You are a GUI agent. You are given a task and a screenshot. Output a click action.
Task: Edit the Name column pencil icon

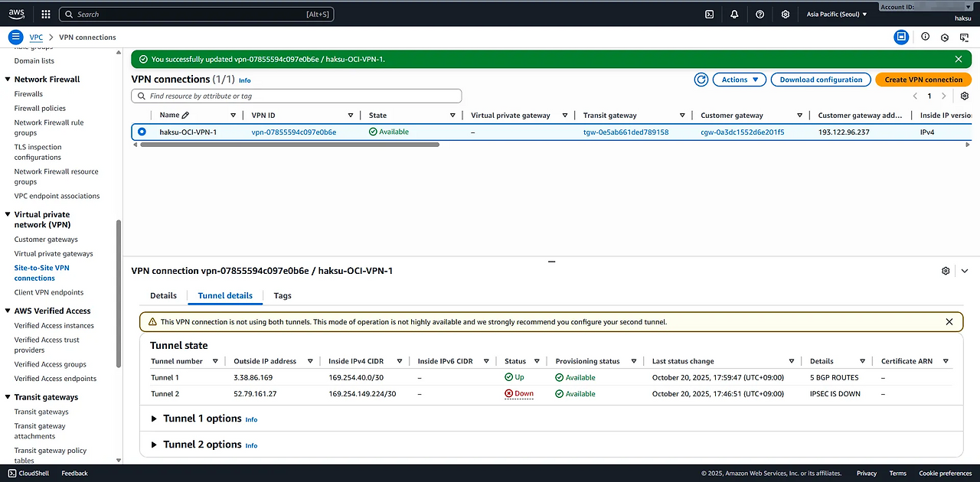point(185,116)
